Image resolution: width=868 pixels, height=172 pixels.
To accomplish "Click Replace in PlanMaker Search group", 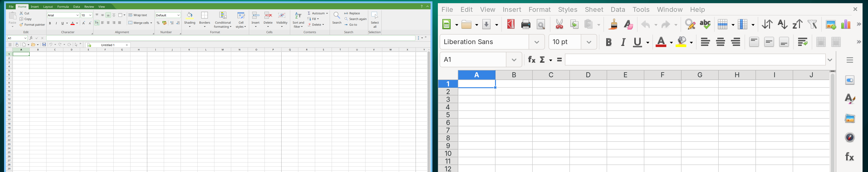I will tap(352, 13).
